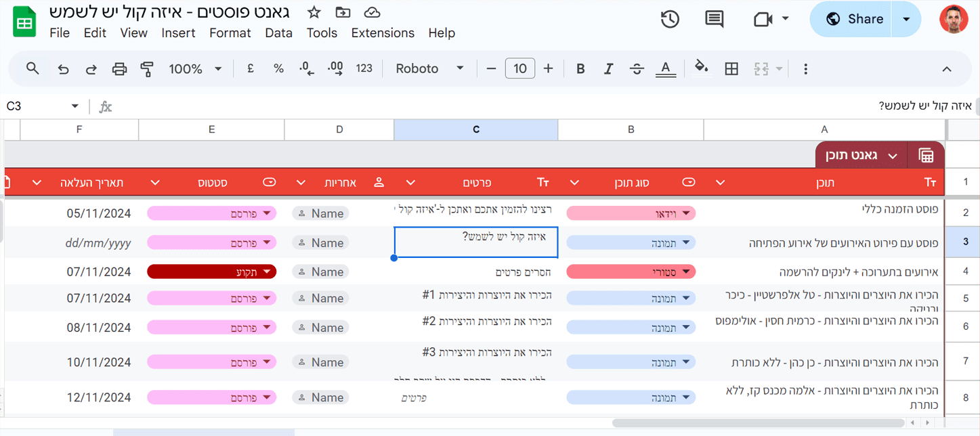
Task: Print the spreadsheet
Action: [119, 68]
